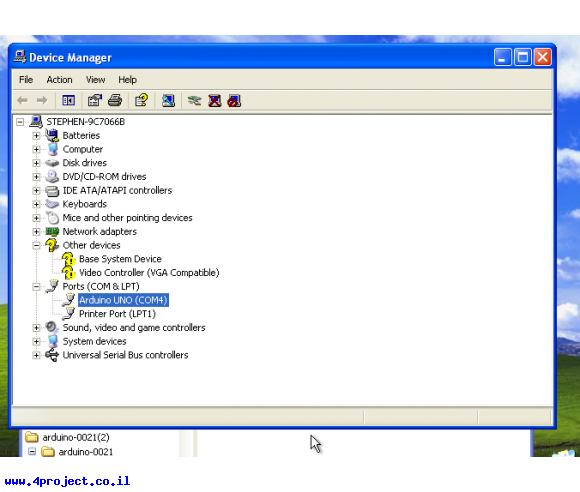The image size is (580, 492).
Task: Select Arduino UNO (COM4) device
Action: 123,300
